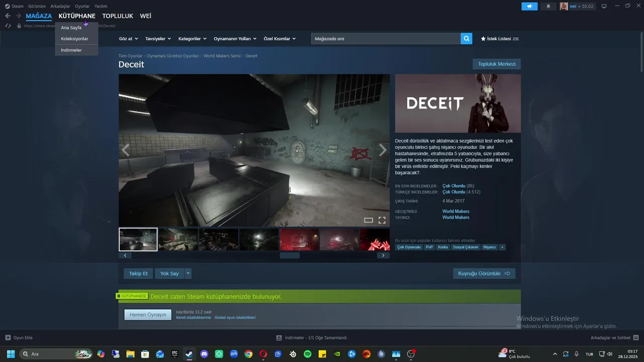Toggle theater mode on screenshot

coord(368,220)
